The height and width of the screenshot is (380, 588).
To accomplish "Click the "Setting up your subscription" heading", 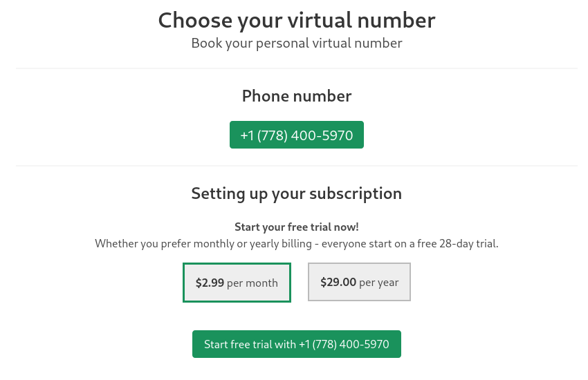I will pyautogui.click(x=296, y=193).
